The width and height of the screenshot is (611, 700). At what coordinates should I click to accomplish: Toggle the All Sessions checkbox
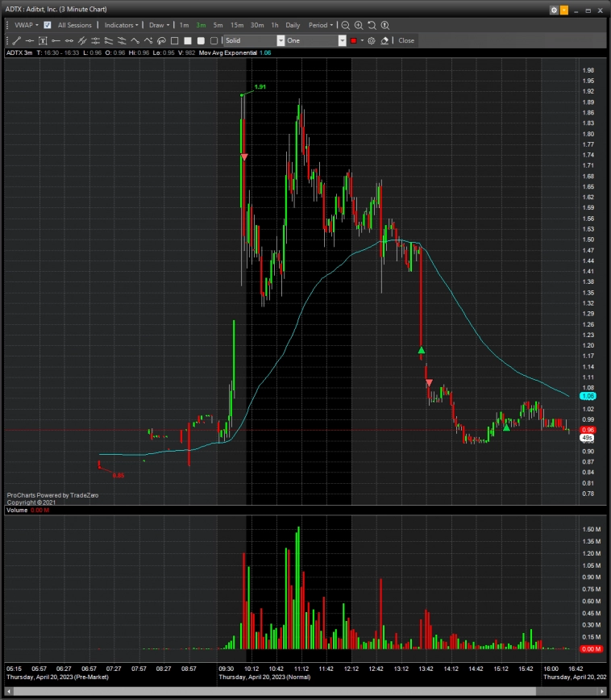48,25
